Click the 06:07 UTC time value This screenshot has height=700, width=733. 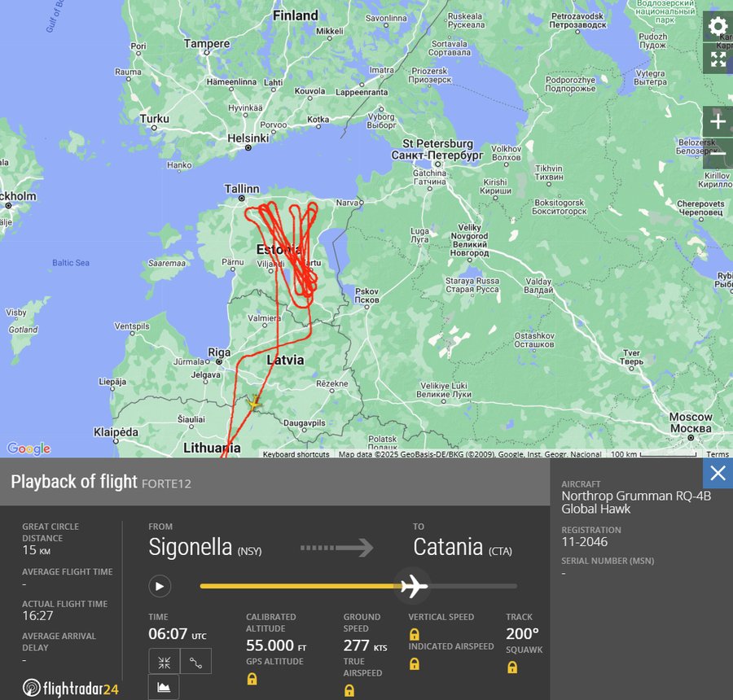(x=178, y=633)
